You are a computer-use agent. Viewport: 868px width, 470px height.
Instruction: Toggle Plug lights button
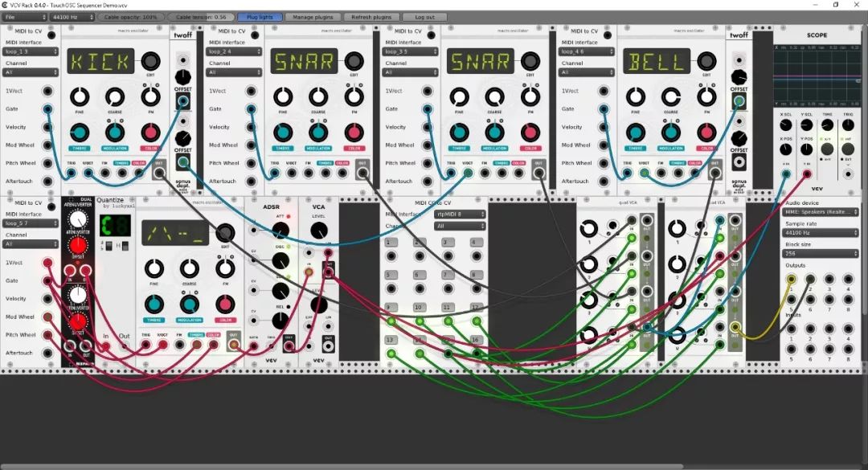tap(260, 17)
